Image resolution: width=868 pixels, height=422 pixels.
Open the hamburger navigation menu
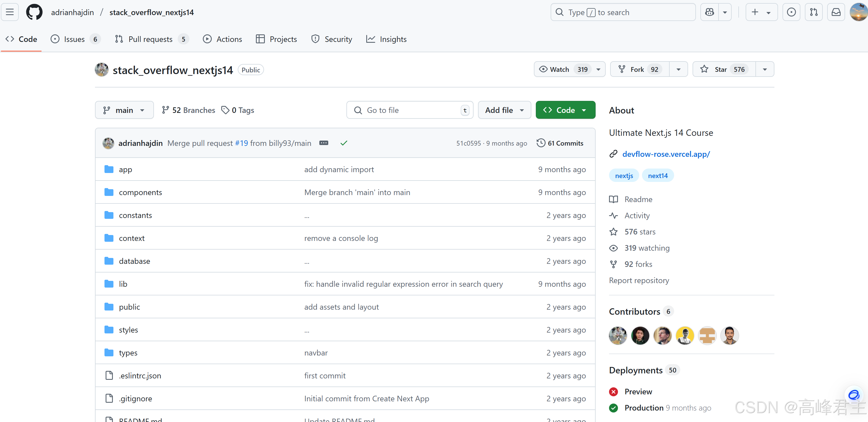pyautogui.click(x=10, y=12)
